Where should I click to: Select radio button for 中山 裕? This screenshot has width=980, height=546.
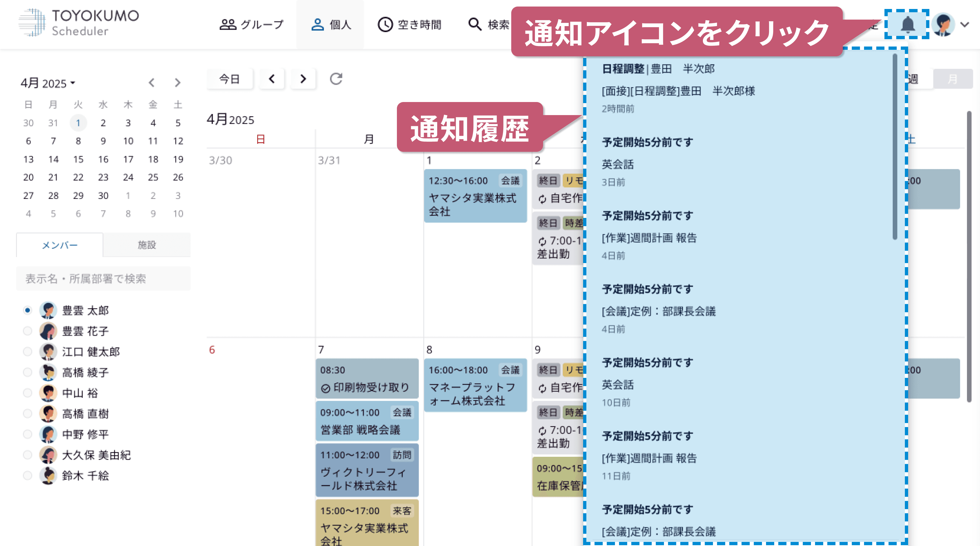click(x=27, y=393)
